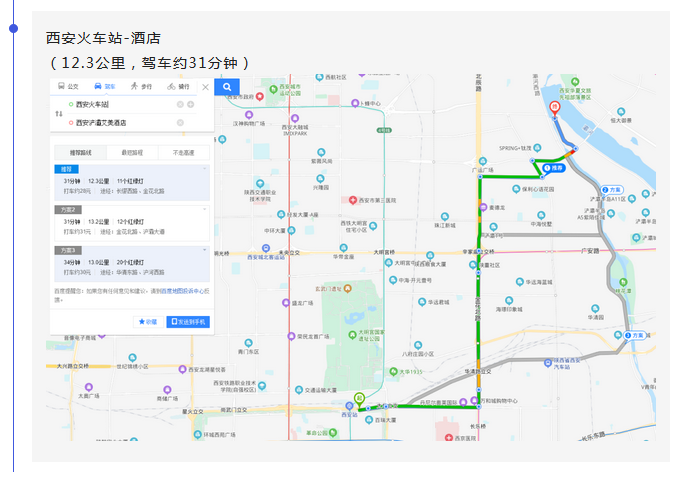Click the 西安大融城 shopping icon
680x478 pixels.
click(295, 118)
